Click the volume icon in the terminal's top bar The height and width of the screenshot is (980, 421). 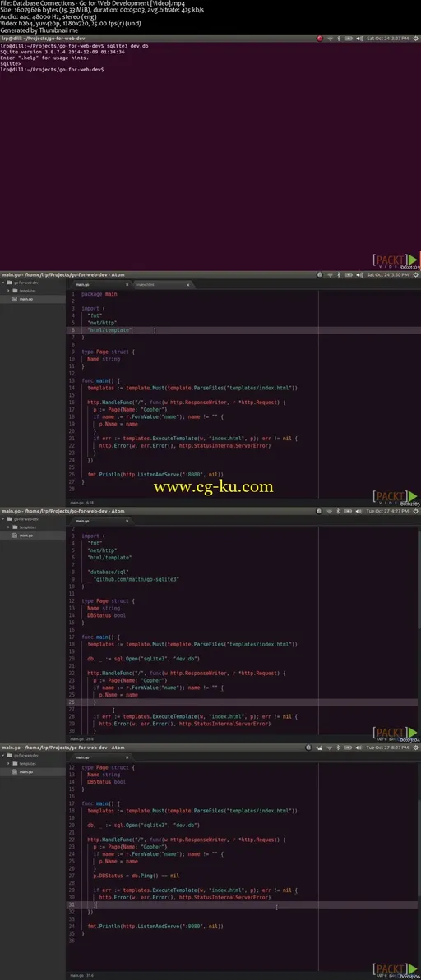pos(359,38)
